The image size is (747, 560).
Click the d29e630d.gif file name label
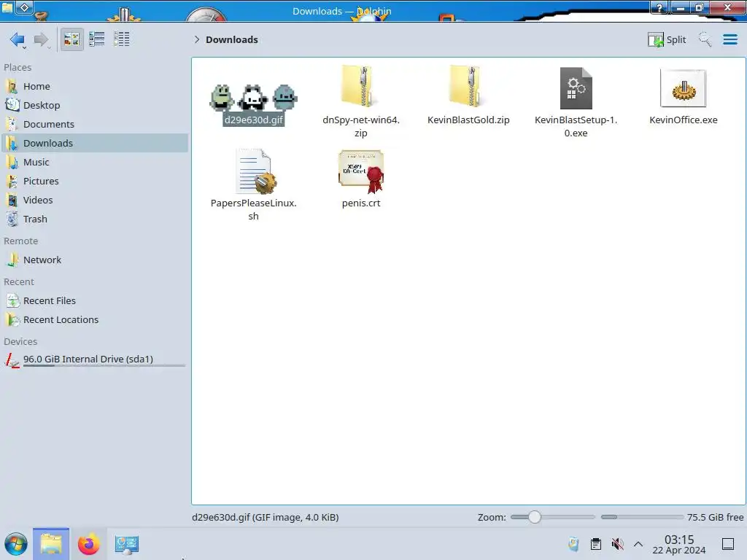click(253, 120)
